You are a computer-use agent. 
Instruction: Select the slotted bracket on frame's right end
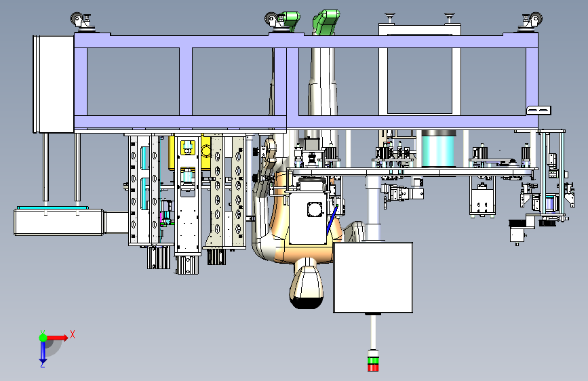coord(539,111)
